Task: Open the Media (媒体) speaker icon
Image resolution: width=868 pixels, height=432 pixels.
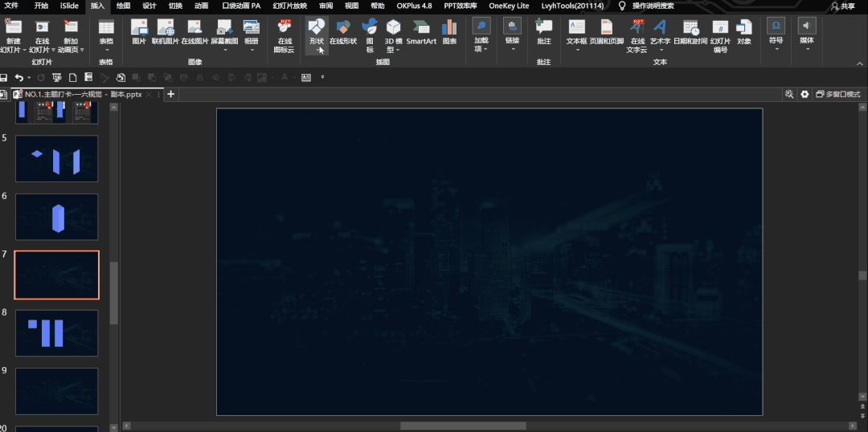Action: pyautogui.click(x=807, y=26)
